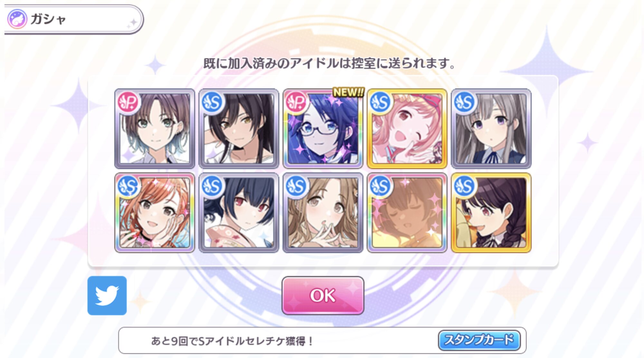Open the スタンプカード stamp card button

pyautogui.click(x=479, y=340)
